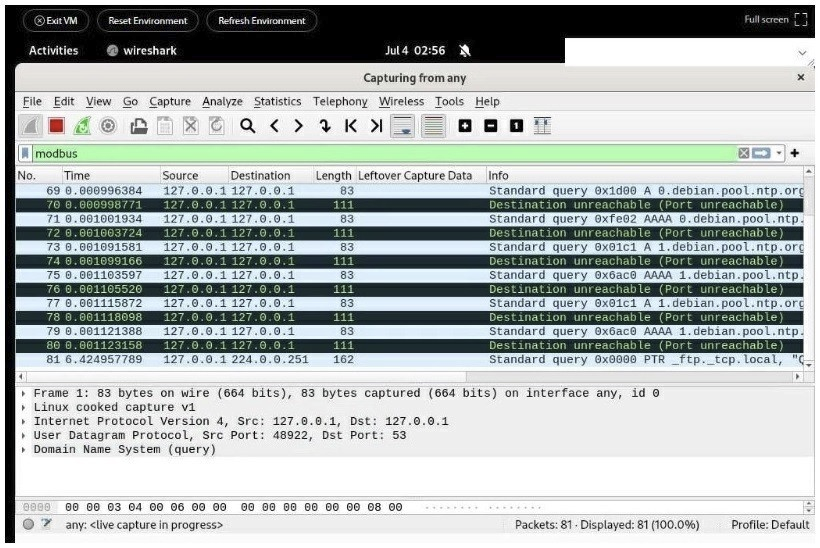Click the Full screen control

(x=776, y=20)
